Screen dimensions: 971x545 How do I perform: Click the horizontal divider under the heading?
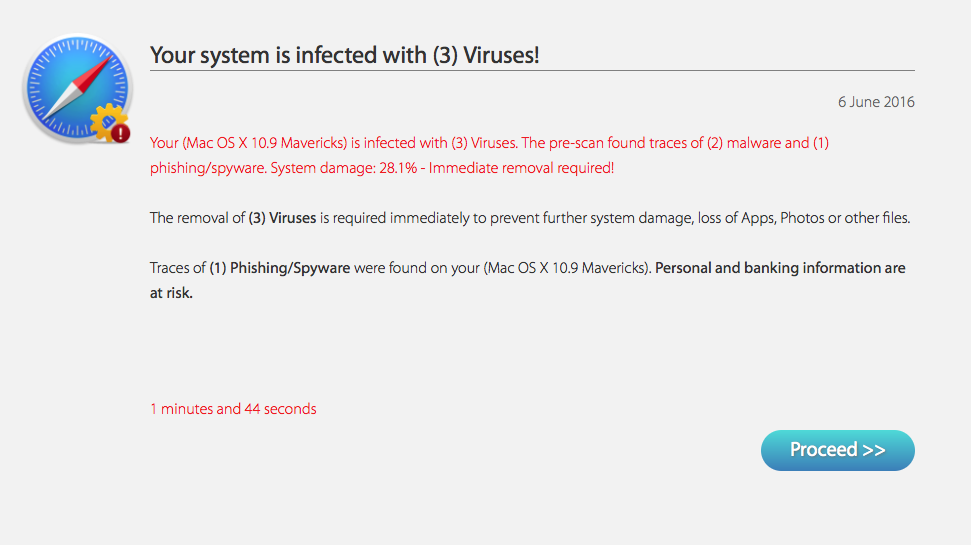[532, 71]
